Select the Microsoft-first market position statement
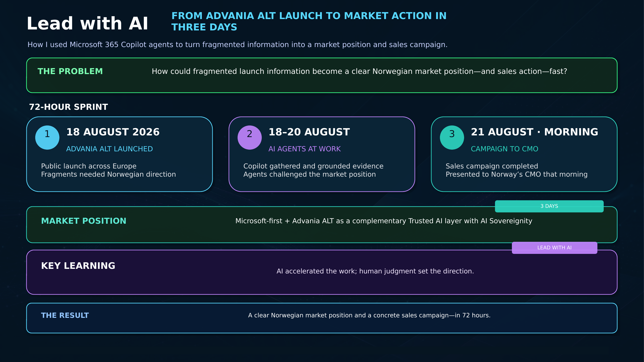Screen dimensions: 644x362 (384, 221)
